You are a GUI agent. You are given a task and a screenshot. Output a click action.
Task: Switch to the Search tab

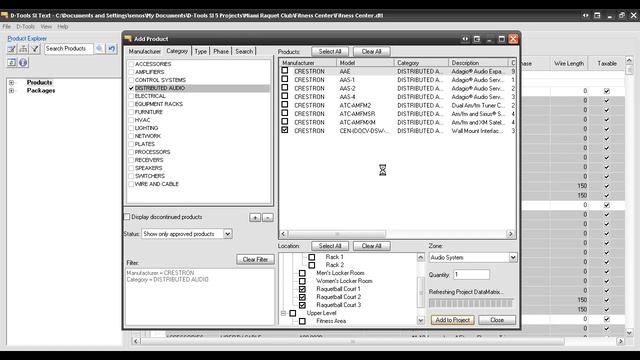point(244,51)
